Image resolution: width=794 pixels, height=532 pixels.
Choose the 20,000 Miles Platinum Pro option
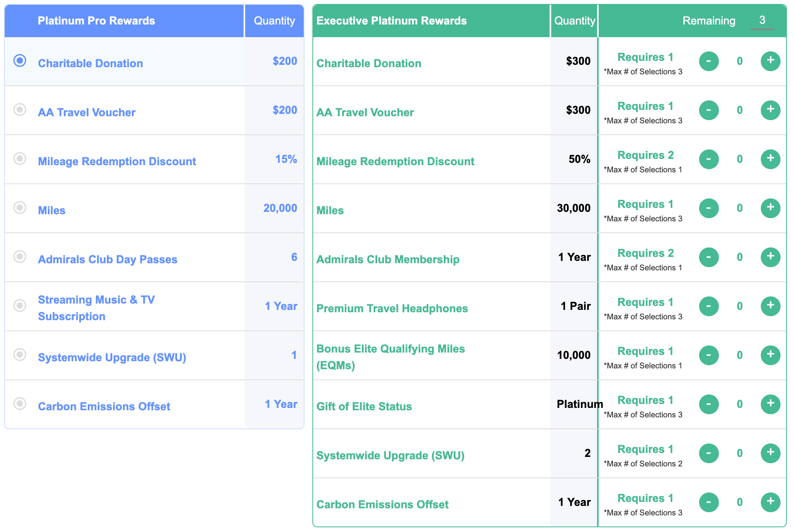coord(20,208)
